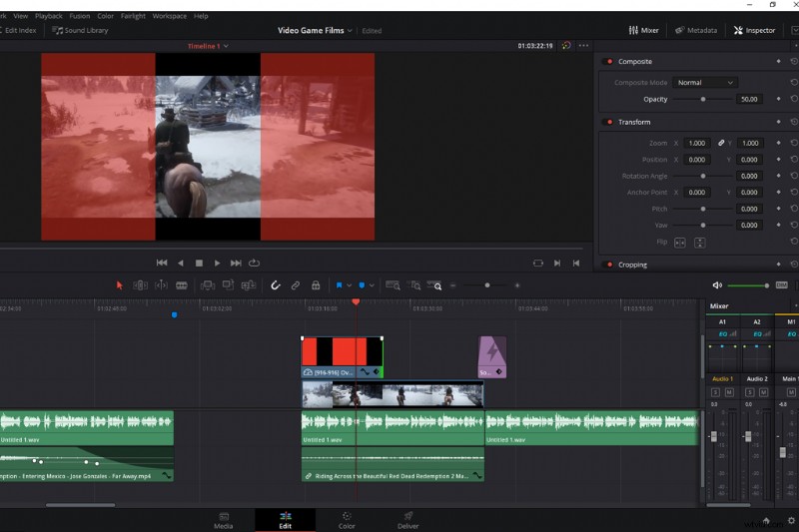Click the Replace Clip icon
Image resolution: width=799 pixels, height=532 pixels.
pyautogui.click(x=248, y=285)
